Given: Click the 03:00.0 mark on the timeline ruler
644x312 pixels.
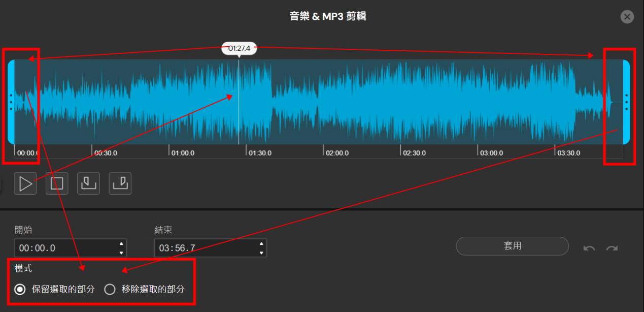Looking at the screenshot, I should [x=492, y=152].
